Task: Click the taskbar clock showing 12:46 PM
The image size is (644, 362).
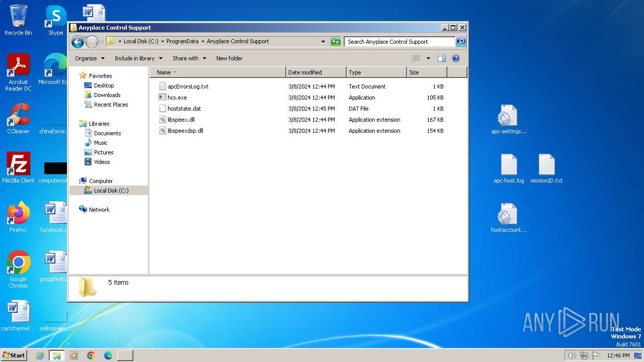Action: click(x=618, y=355)
